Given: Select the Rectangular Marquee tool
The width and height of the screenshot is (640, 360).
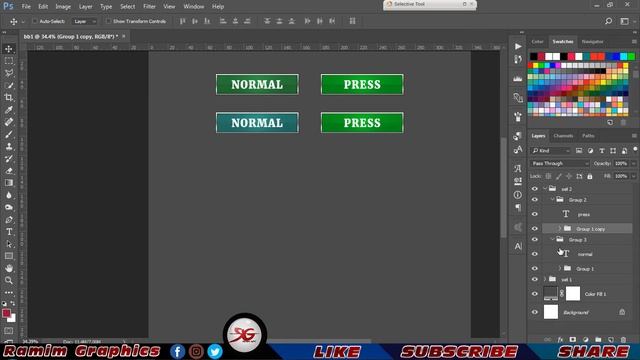Looking at the screenshot, I should click(9, 61).
